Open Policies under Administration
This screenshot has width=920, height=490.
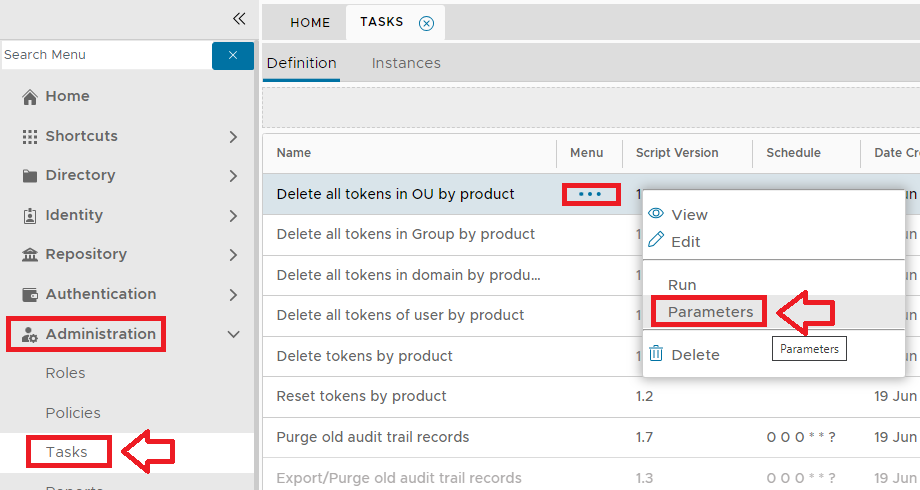coord(72,413)
